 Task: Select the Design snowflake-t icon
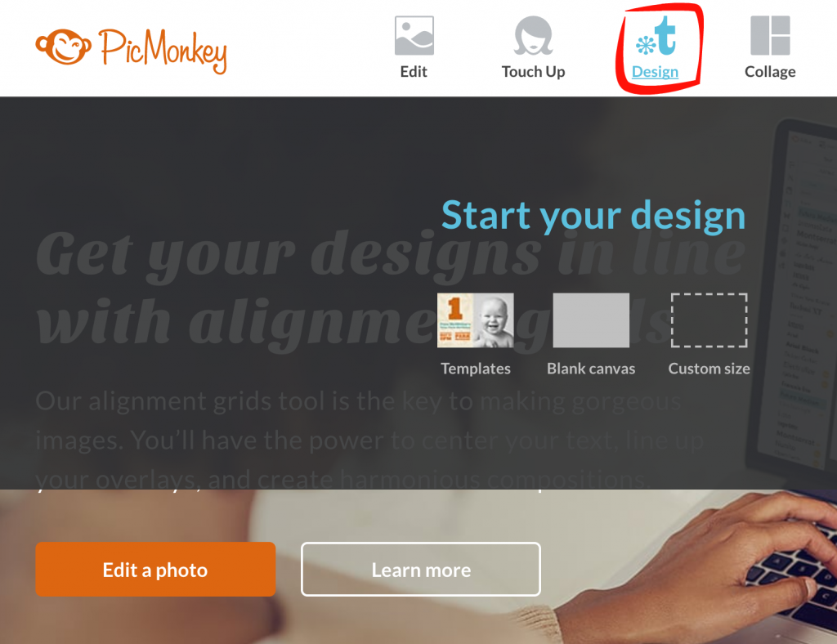pyautogui.click(x=656, y=36)
